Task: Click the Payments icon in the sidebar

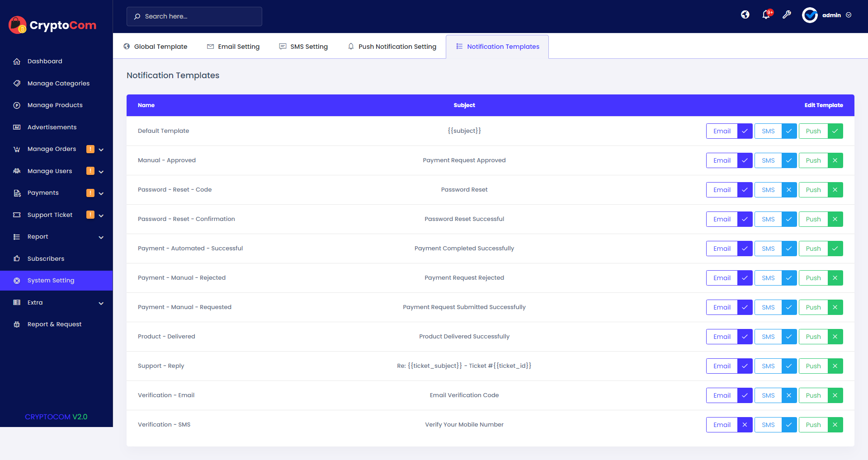Action: coord(17,193)
